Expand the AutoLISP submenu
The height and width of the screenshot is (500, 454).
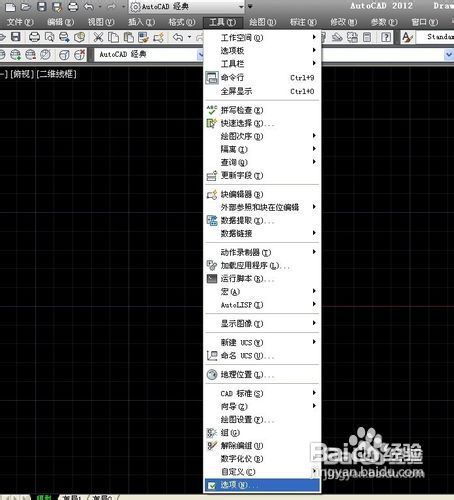(262, 305)
